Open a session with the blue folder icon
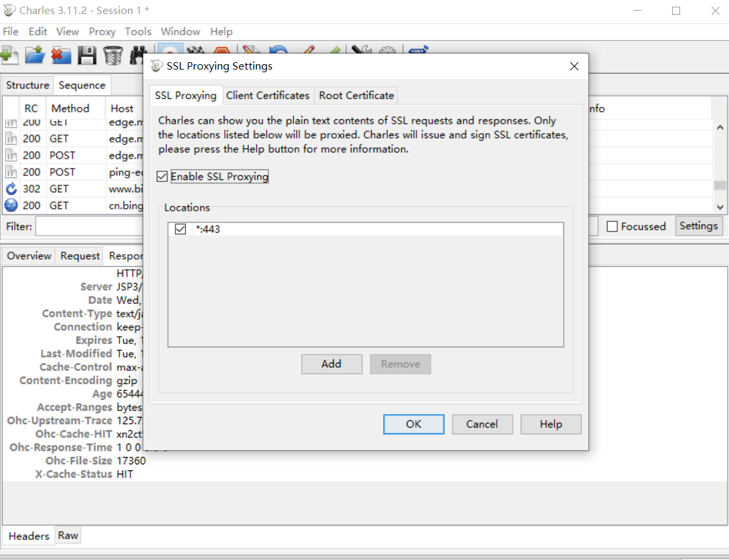The image size is (729, 560). pos(35,56)
